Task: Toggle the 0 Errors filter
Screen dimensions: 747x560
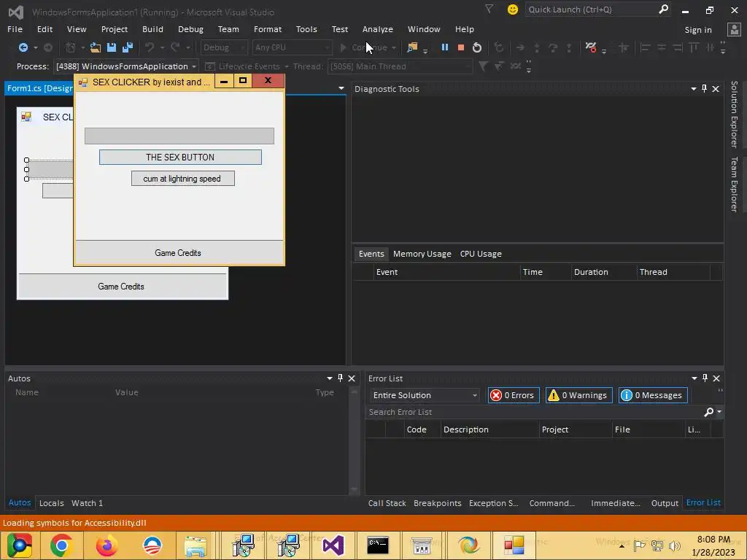Action: point(514,395)
